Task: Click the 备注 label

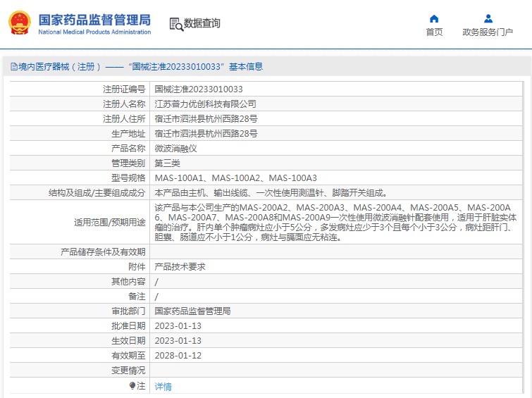Action: tap(137, 296)
